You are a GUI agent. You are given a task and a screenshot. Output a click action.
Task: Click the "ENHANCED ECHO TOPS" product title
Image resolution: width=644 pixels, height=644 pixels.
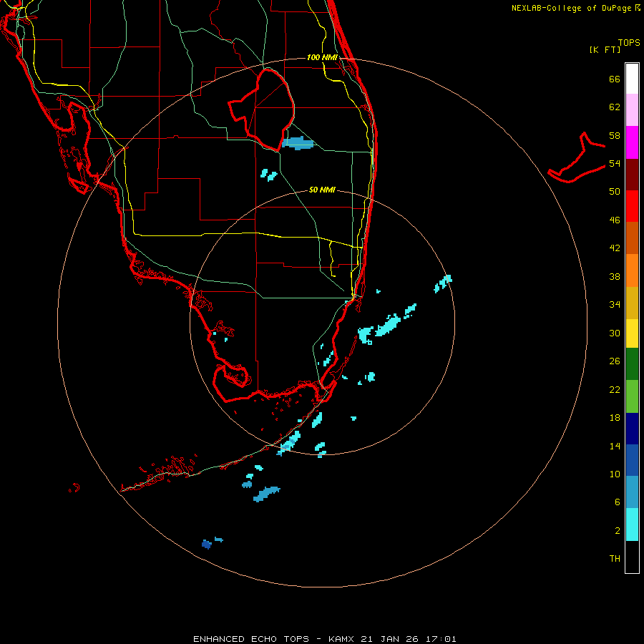(251, 639)
